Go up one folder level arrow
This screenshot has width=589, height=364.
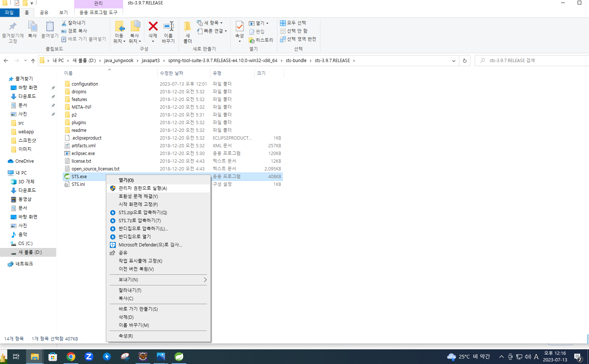33,61
